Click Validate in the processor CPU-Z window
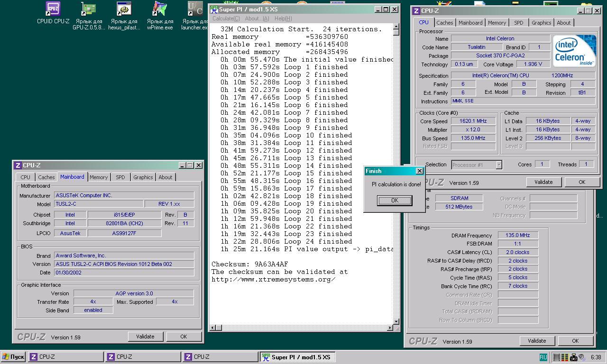The image size is (607, 364). (543, 182)
